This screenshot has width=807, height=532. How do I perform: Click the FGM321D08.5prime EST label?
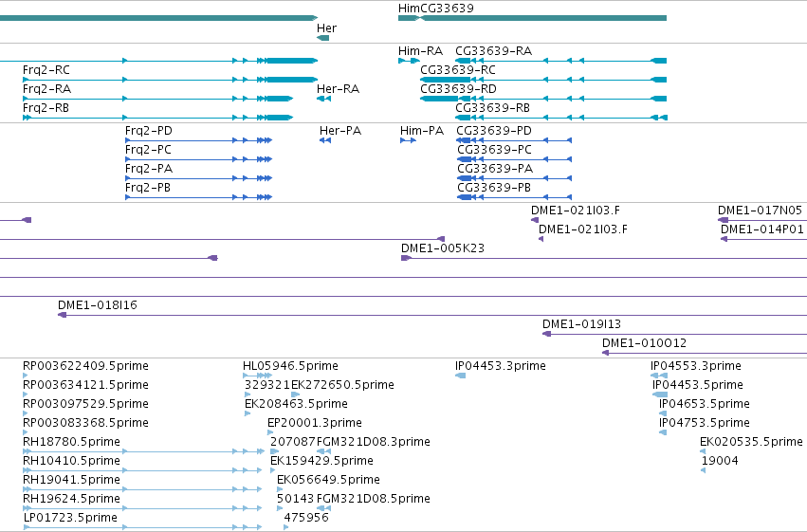coord(373,499)
